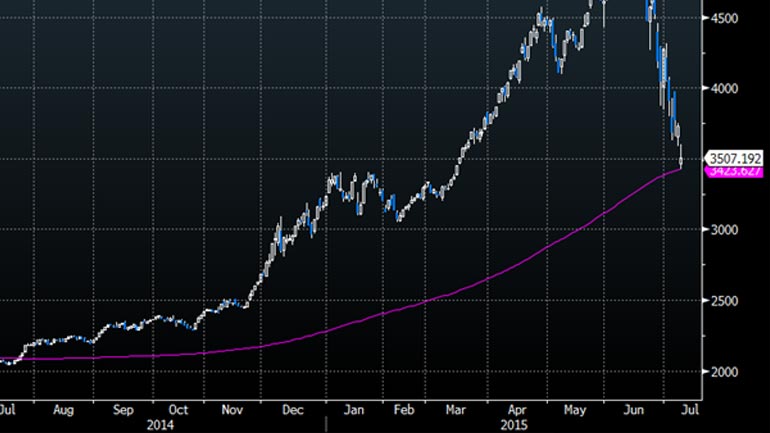The width and height of the screenshot is (770, 433).
Task: Click the magenta 3423.627 moving average label
Action: [x=735, y=171]
